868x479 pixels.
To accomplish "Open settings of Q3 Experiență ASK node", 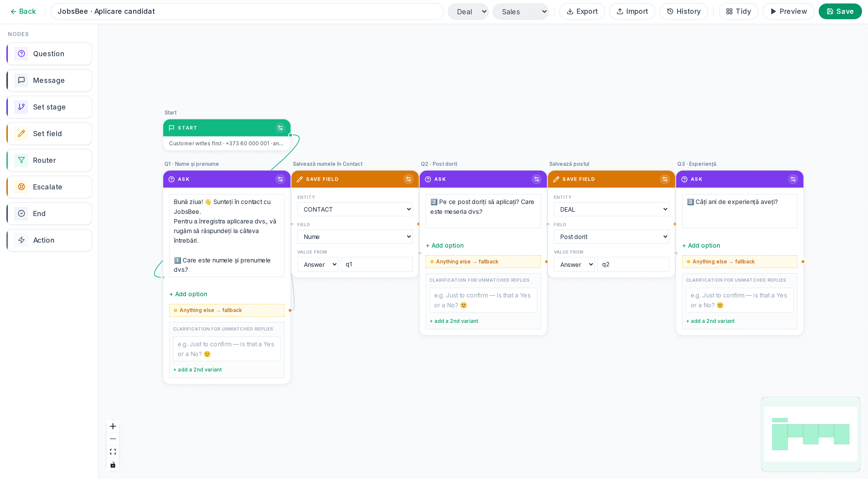I will (x=793, y=179).
